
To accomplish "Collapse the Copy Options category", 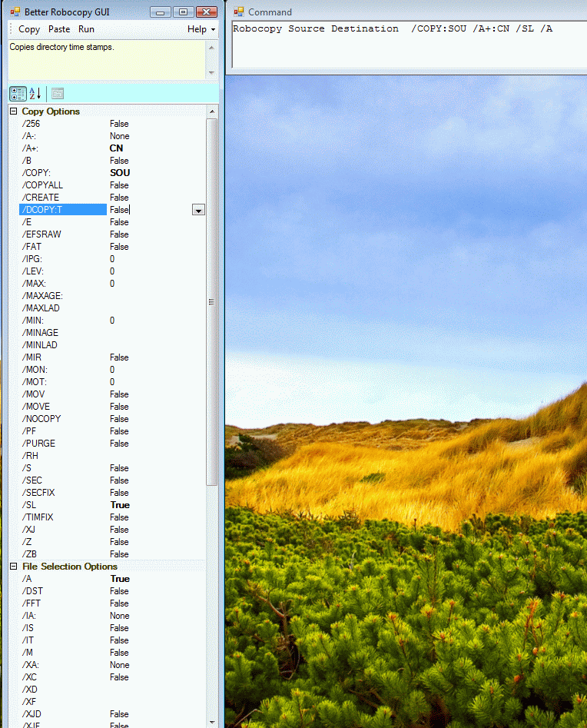I will click(x=14, y=111).
